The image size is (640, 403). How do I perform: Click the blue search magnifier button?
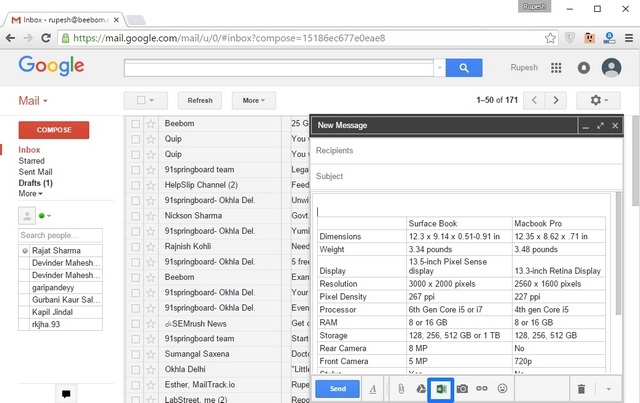click(464, 68)
